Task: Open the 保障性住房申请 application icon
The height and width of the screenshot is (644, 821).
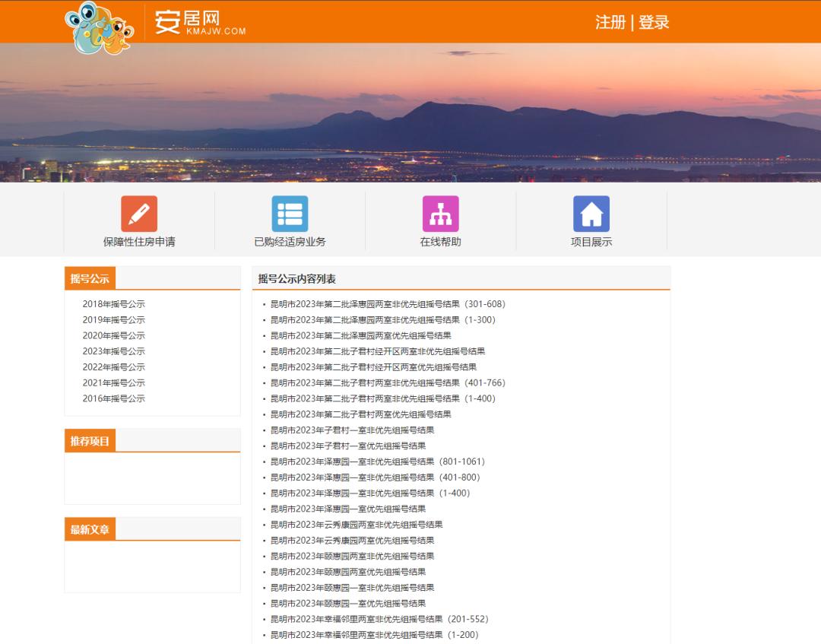Action: coord(139,220)
